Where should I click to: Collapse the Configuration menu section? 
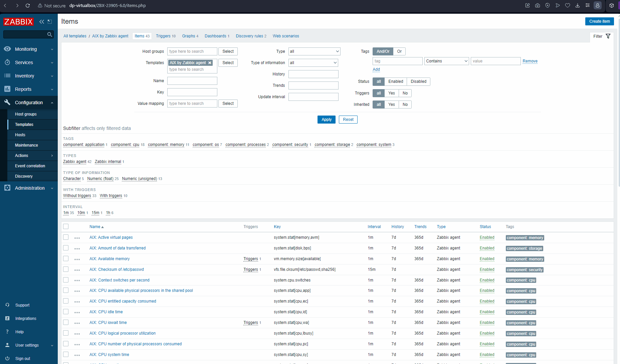tap(52, 103)
